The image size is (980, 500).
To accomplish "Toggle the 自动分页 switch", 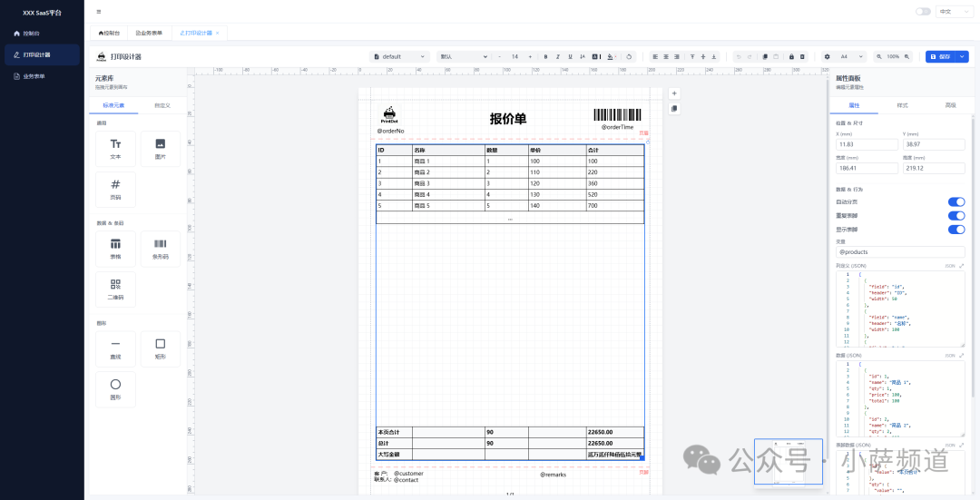I will (x=956, y=201).
